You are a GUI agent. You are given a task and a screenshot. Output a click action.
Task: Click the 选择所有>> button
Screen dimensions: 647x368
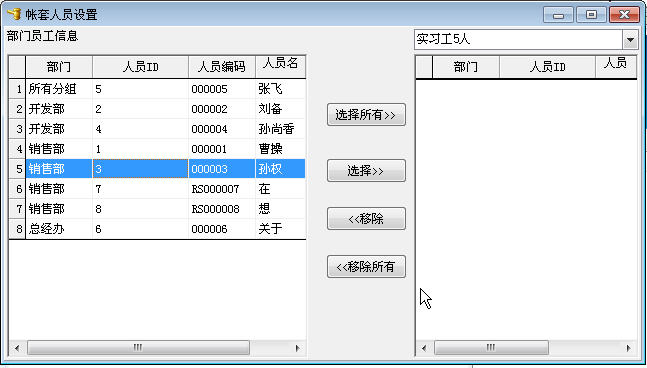tap(366, 115)
